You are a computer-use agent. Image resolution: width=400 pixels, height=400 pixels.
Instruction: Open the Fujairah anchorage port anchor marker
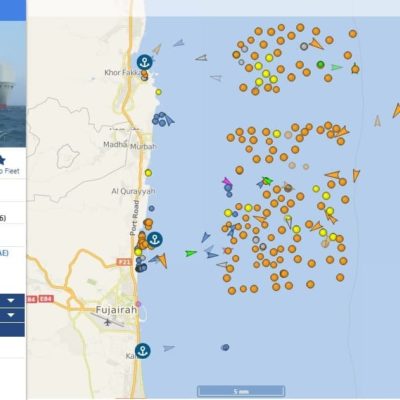[155, 239]
